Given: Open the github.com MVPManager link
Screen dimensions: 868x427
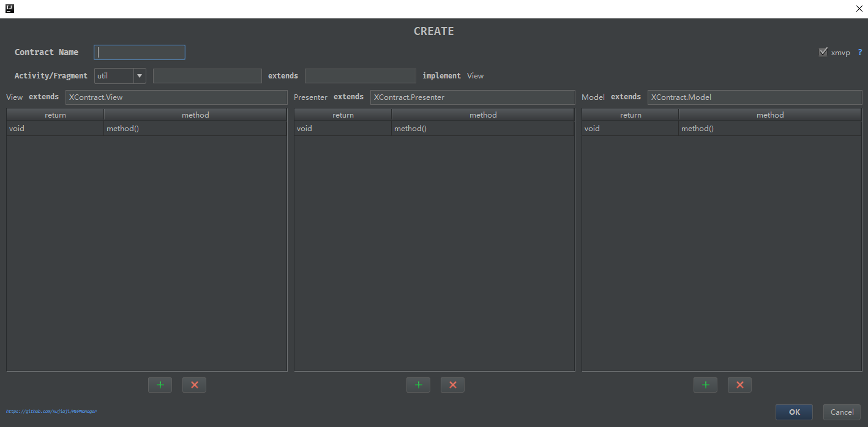Looking at the screenshot, I should (51, 411).
